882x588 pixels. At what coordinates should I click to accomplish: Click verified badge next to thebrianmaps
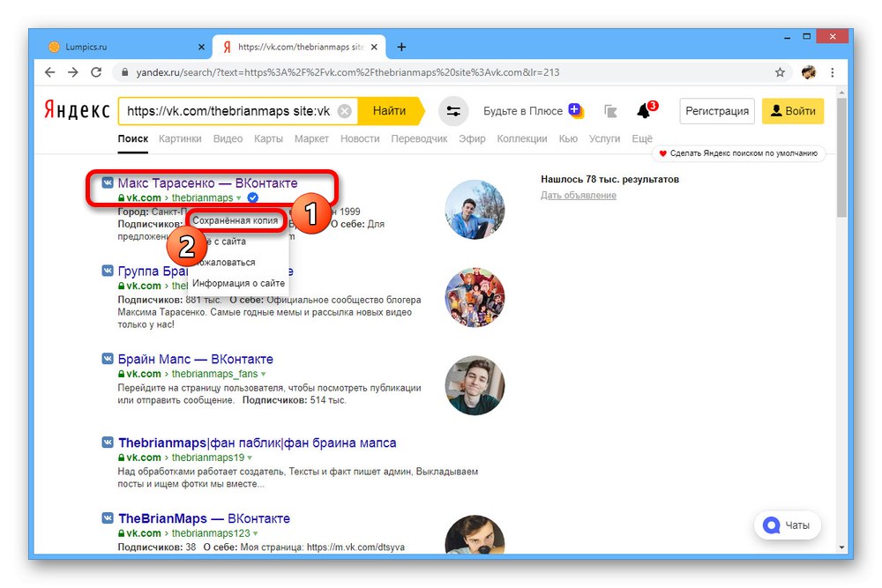(253, 197)
